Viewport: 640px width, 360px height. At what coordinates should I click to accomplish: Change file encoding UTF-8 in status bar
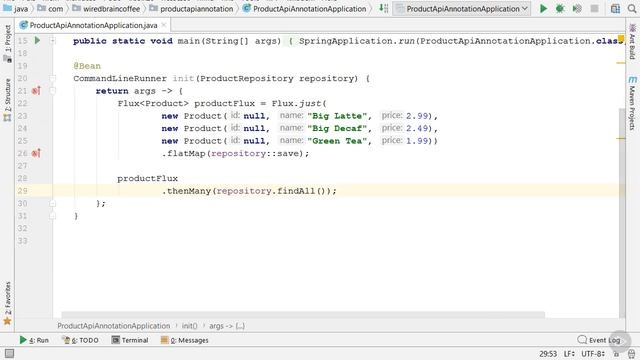[x=593, y=353]
